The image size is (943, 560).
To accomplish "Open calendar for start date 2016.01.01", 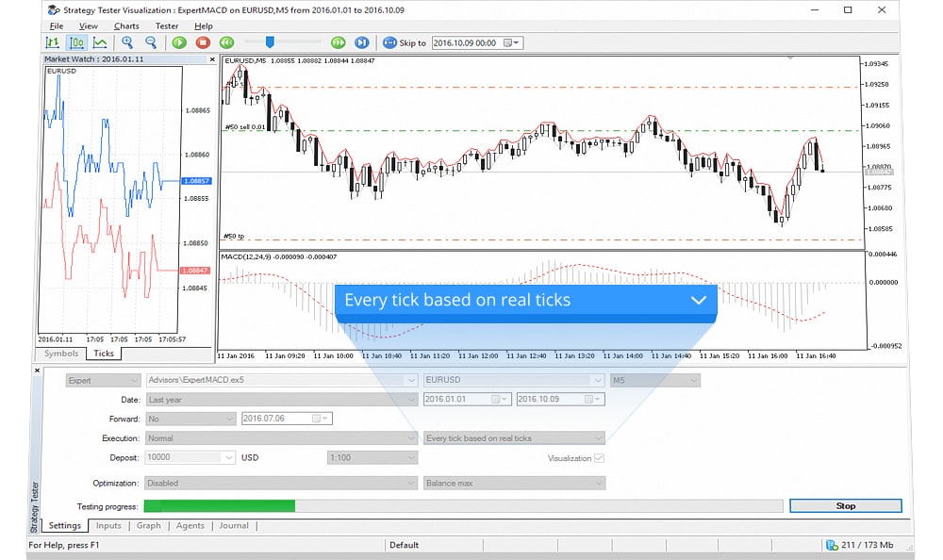I will (x=501, y=400).
